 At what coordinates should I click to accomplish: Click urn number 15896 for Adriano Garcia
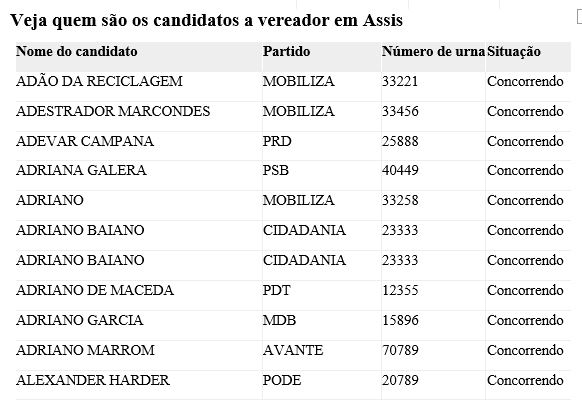[400, 320]
